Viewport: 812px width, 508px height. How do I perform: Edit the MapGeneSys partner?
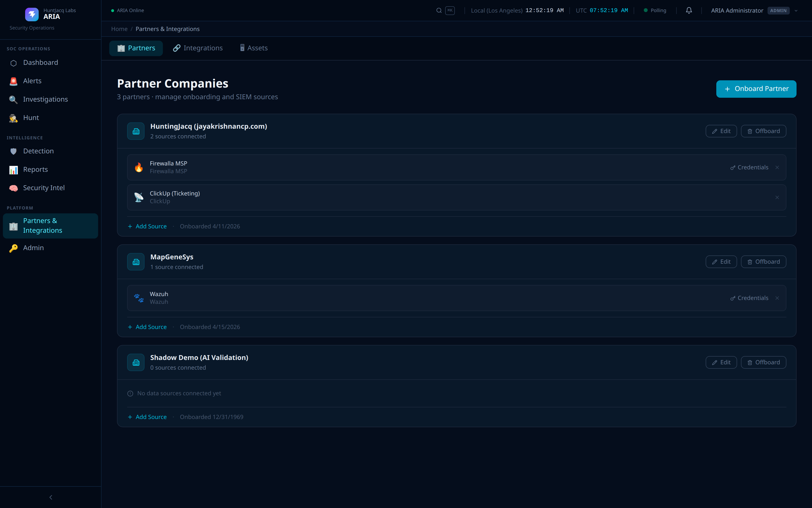[x=721, y=262]
